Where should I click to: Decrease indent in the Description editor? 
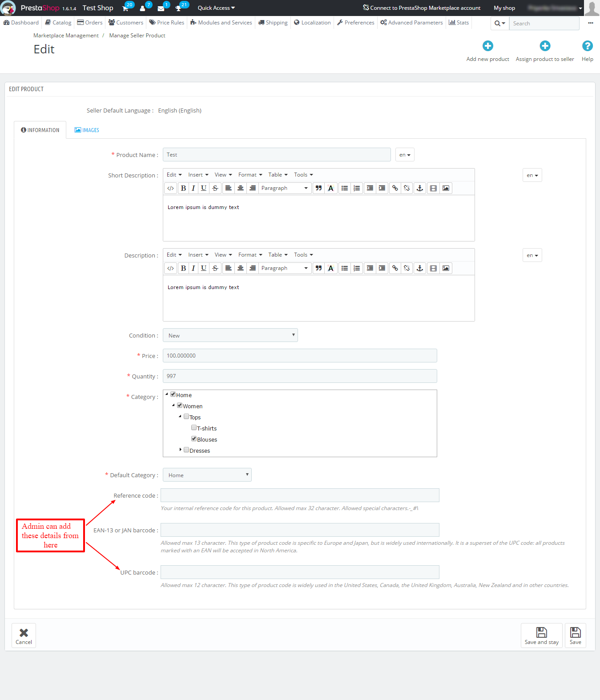point(370,268)
